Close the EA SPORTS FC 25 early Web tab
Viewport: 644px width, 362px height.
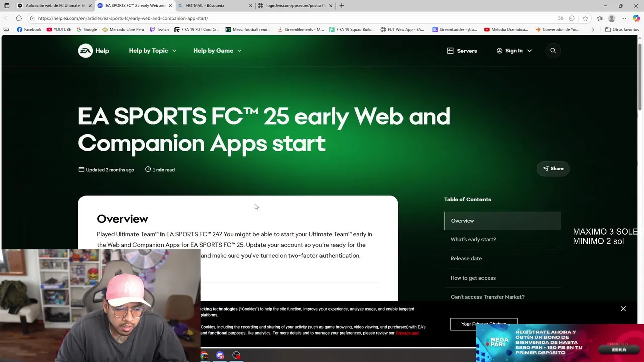(x=170, y=6)
